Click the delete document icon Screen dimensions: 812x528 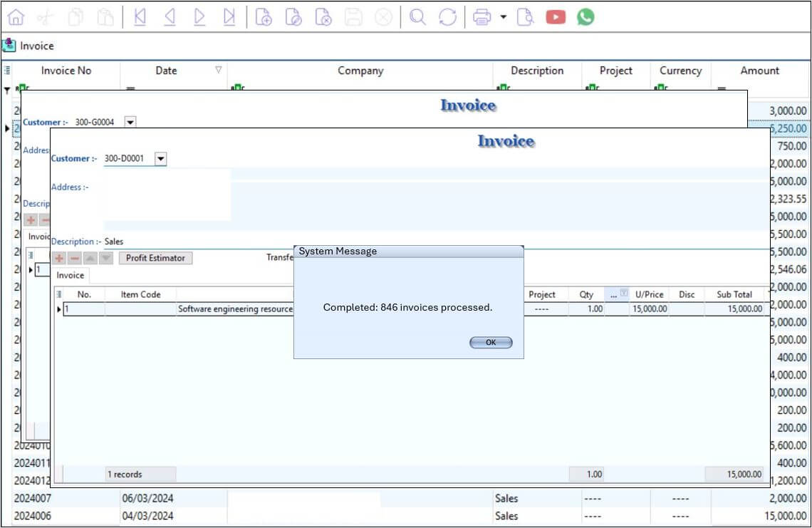pos(323,17)
